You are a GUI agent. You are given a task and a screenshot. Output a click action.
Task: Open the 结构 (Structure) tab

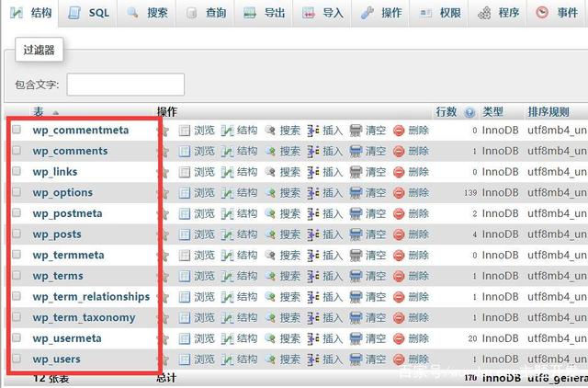point(30,13)
